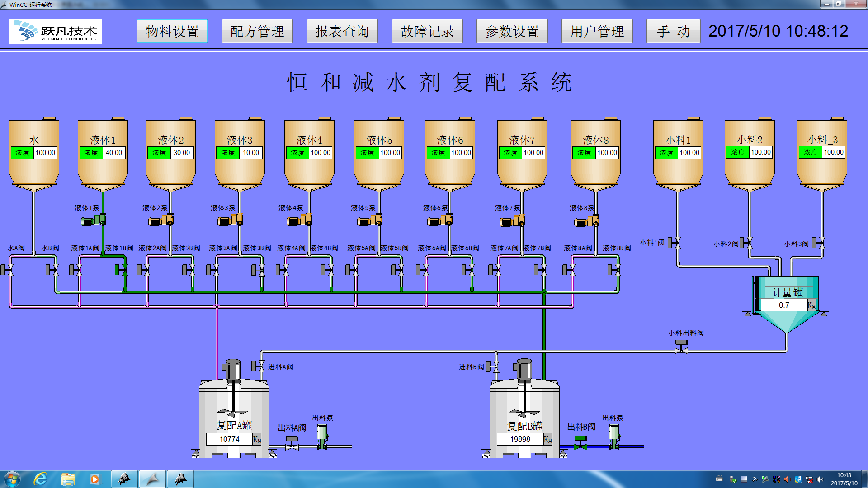Click the 液体5泵 pump icon
868x488 pixels.
[x=370, y=221]
